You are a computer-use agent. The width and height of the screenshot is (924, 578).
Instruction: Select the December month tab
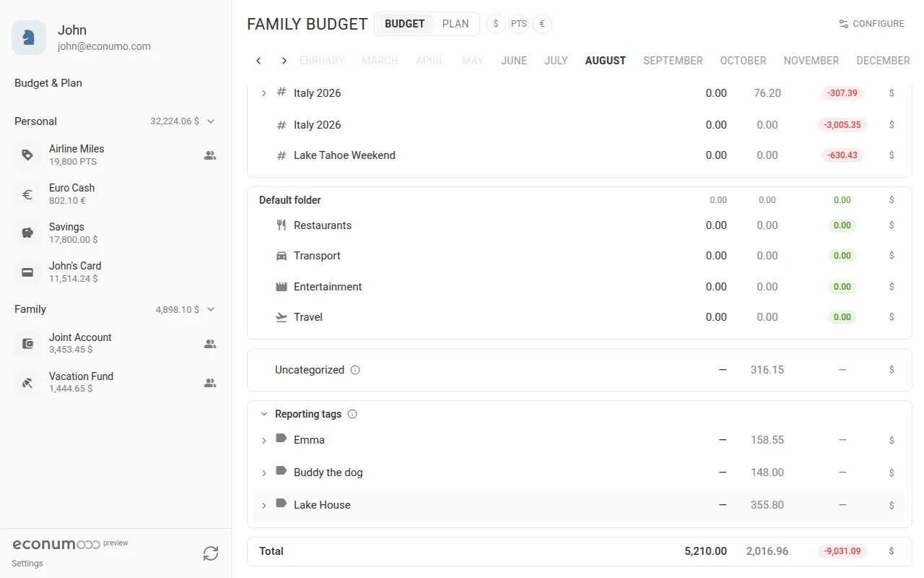tap(883, 61)
